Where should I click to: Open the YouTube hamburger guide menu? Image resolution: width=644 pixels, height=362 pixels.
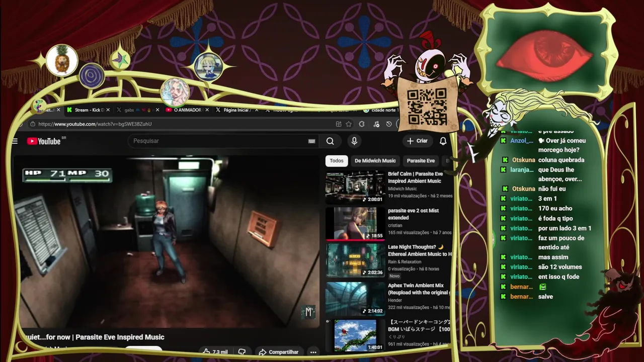point(15,141)
